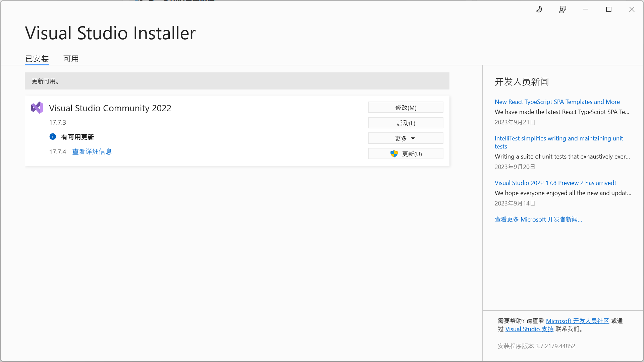The image size is (644, 362).
Task: Click the date 2023年9月20日
Action: coord(515,167)
